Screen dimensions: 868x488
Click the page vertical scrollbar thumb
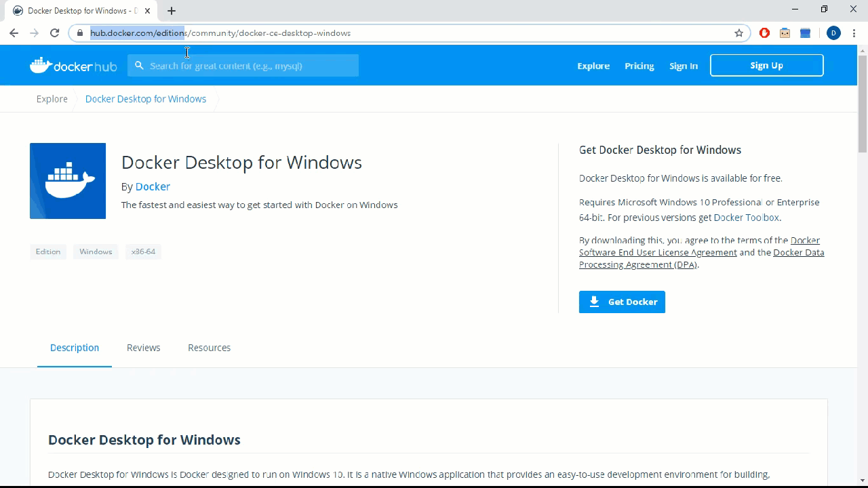(863, 104)
